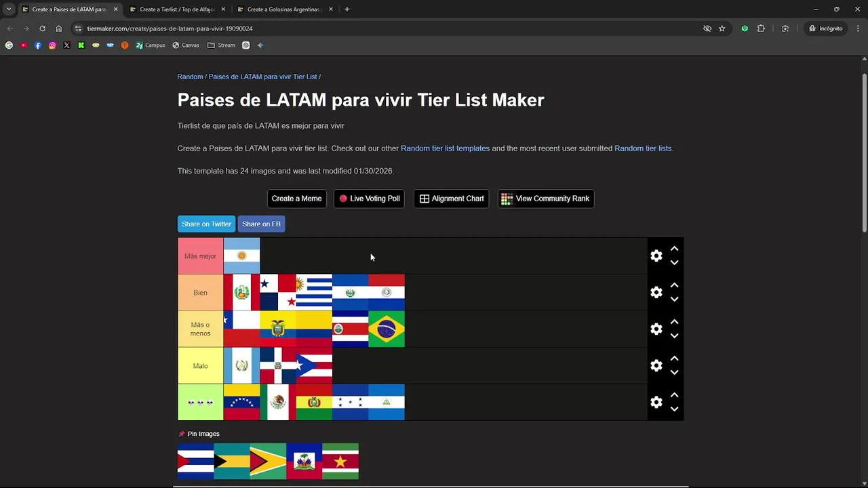
Task: Open Stream bookmarks folder
Action: click(221, 45)
